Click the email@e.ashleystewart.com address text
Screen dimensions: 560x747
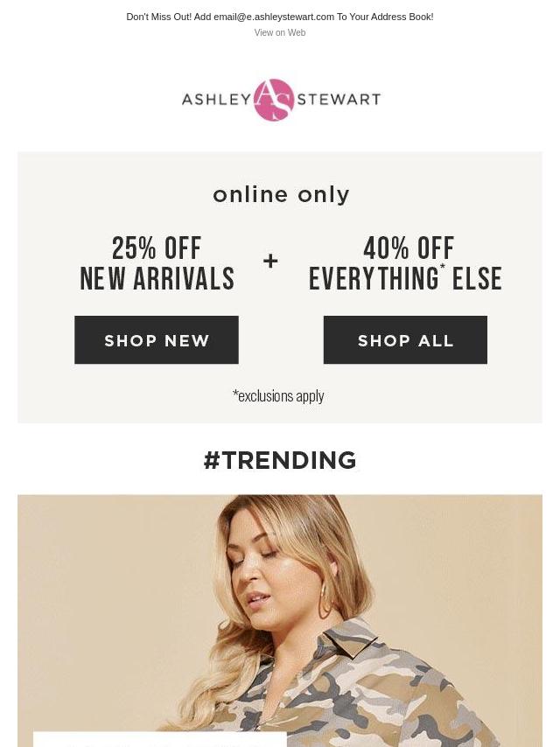pyautogui.click(x=274, y=17)
